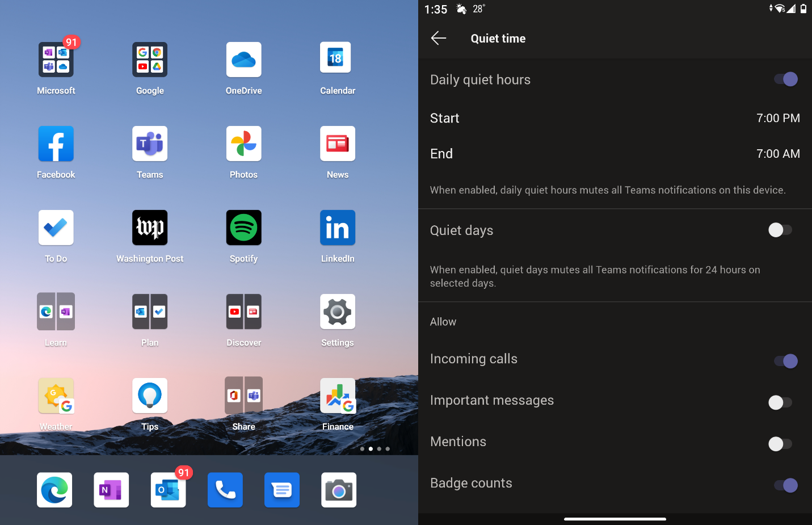Image resolution: width=812 pixels, height=525 pixels.
Task: Launch the Weather app
Action: [x=56, y=396]
